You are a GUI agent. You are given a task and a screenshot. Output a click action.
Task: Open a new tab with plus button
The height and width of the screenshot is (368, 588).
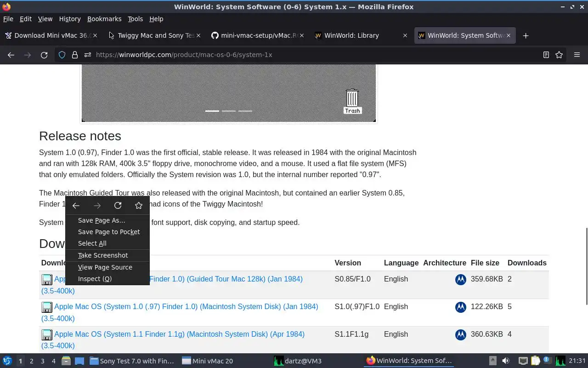pos(526,35)
